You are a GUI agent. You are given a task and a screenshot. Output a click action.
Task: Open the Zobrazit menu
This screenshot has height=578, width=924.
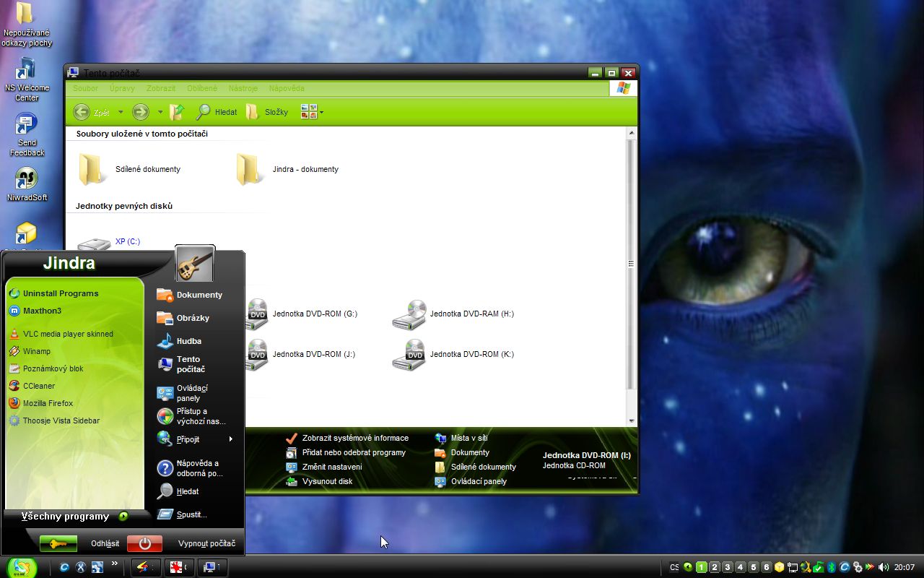[160, 88]
